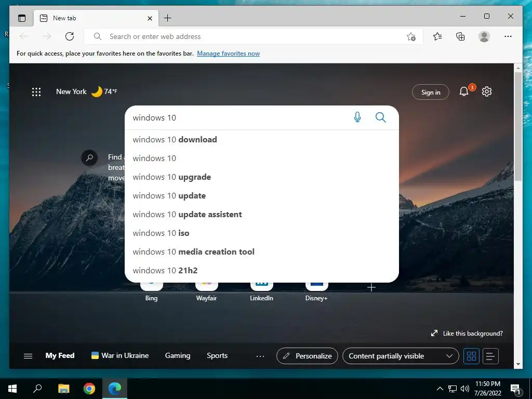Image resolution: width=532 pixels, height=399 pixels.
Task: Click Like this background? link
Action: click(x=467, y=333)
